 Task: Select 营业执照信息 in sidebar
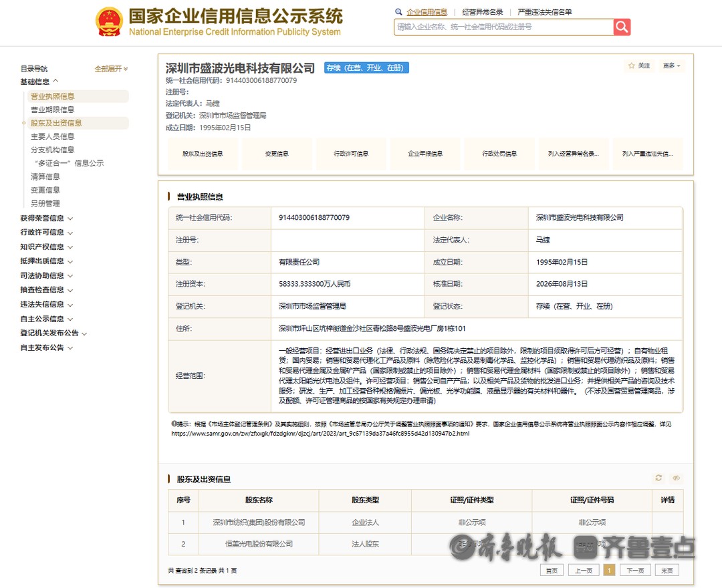click(78, 96)
